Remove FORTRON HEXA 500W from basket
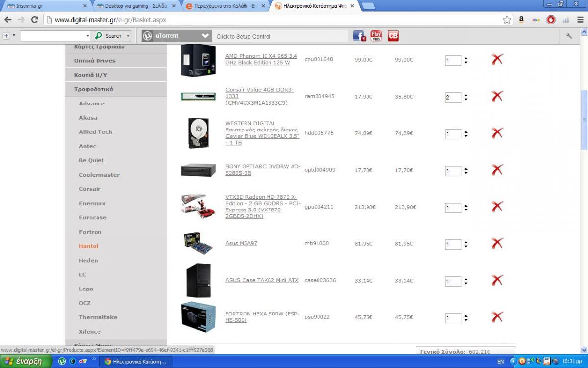 tap(497, 317)
